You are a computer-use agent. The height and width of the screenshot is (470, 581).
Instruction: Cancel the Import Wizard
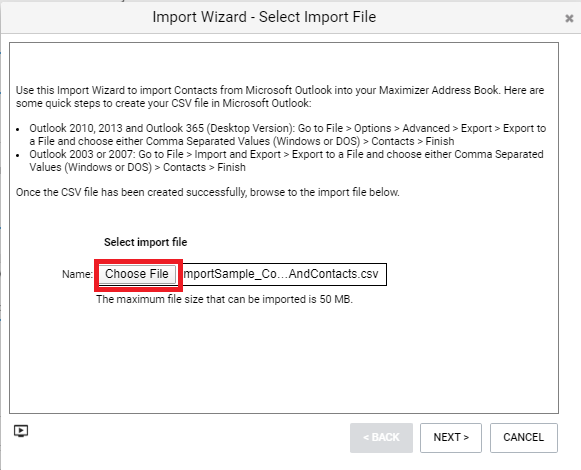point(524,438)
